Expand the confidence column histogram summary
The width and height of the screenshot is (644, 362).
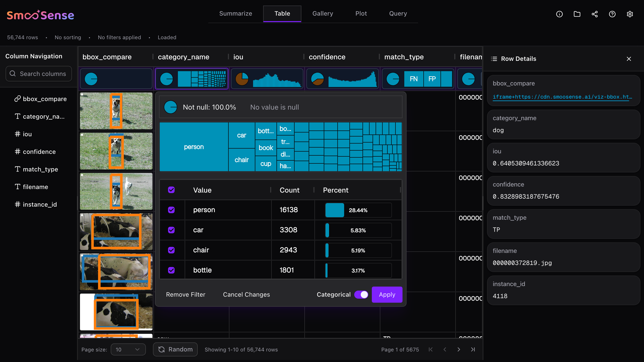[352, 79]
